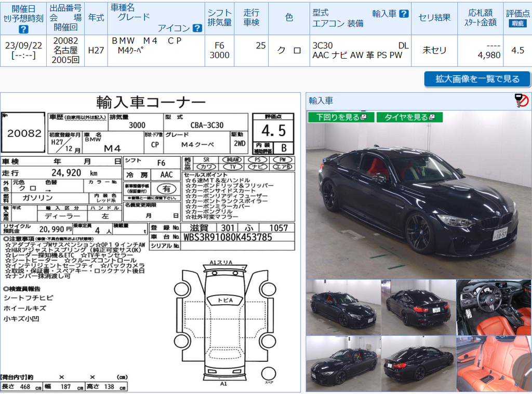Image resolution: width=532 pixels, height=394 pixels.
Task: Open red rear seats thumbnail
Action: click(x=494, y=364)
